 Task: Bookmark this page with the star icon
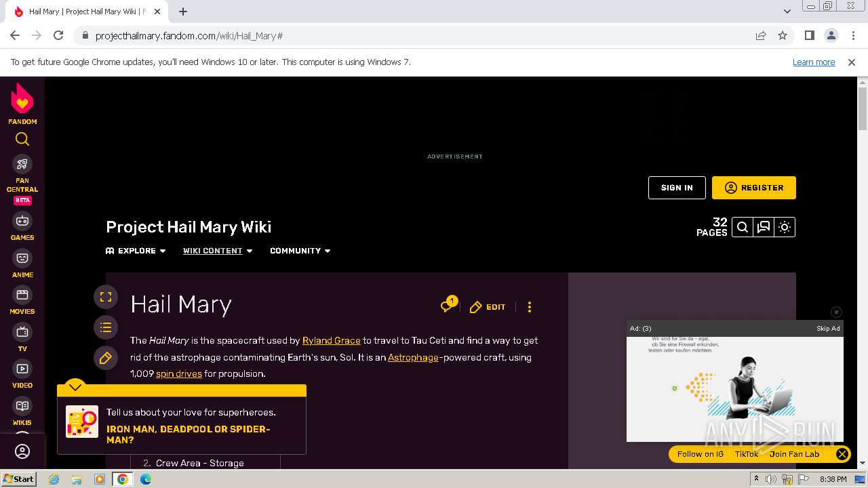click(783, 35)
